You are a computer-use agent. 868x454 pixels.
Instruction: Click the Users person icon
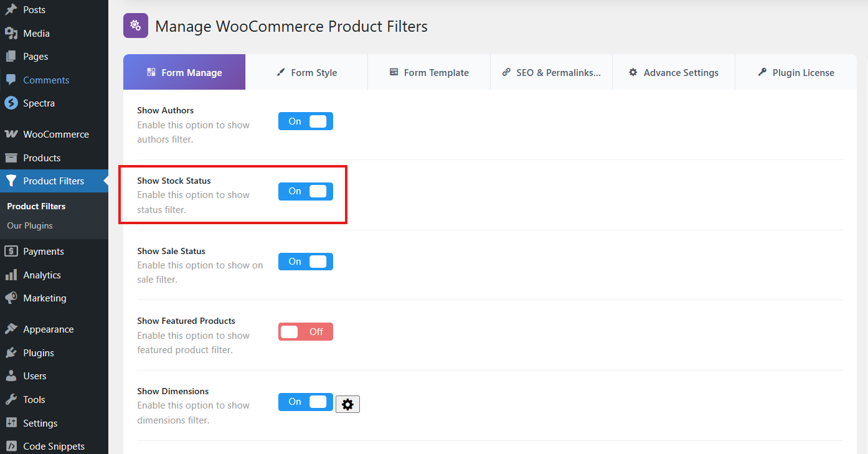click(11, 376)
